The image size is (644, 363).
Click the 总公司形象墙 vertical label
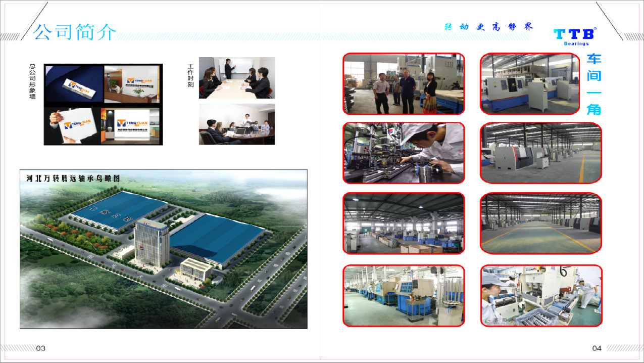(33, 81)
